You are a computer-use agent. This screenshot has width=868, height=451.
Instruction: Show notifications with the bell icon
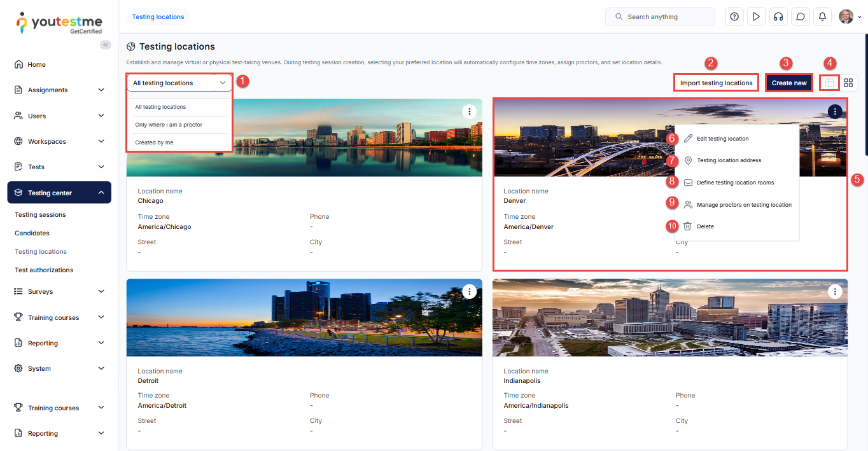[823, 17]
